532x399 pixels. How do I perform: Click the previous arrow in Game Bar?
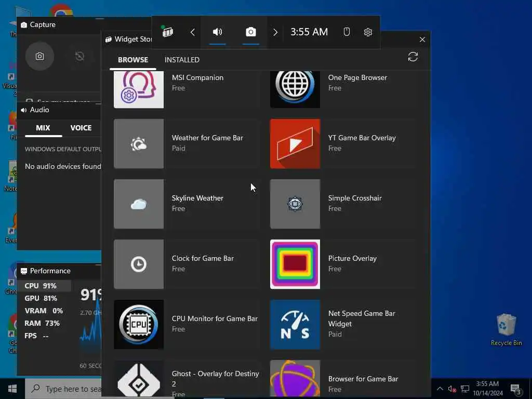point(192,32)
